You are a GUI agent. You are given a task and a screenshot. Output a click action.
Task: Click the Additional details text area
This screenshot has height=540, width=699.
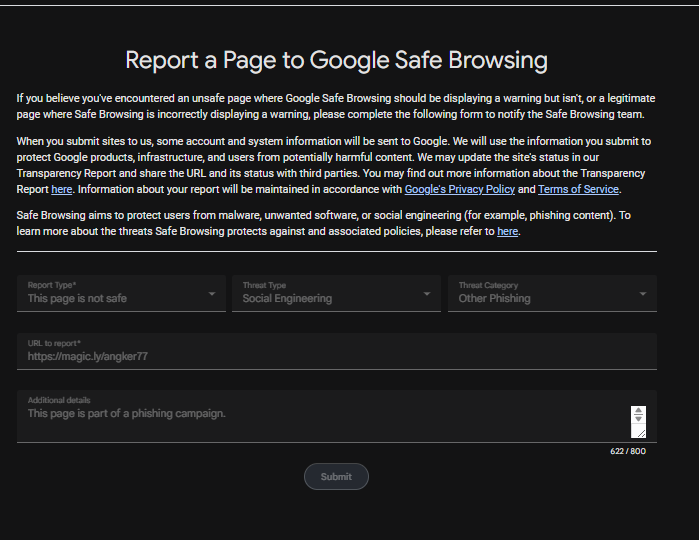pos(337,416)
